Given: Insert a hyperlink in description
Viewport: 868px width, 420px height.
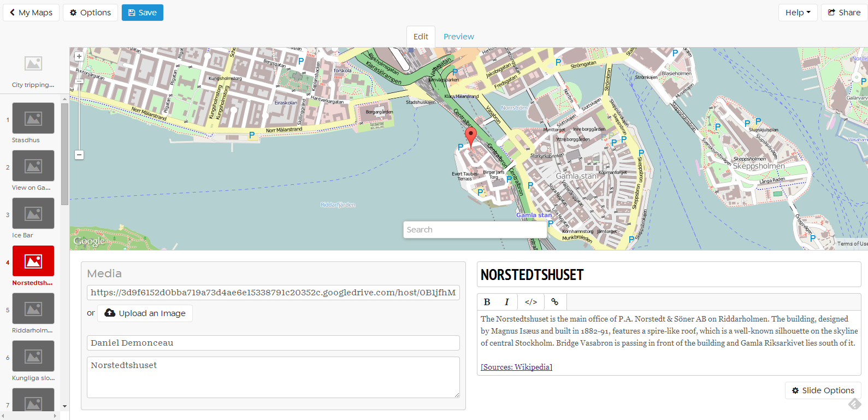Looking at the screenshot, I should 555,302.
